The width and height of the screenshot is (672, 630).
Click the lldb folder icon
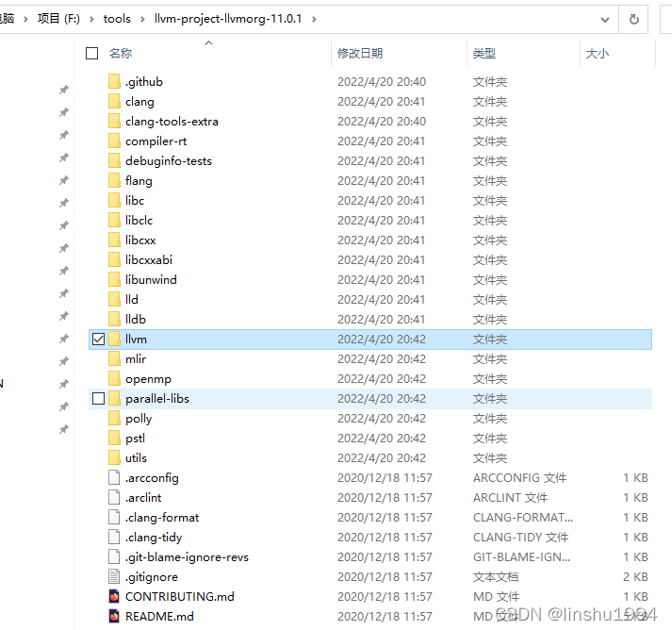[114, 319]
